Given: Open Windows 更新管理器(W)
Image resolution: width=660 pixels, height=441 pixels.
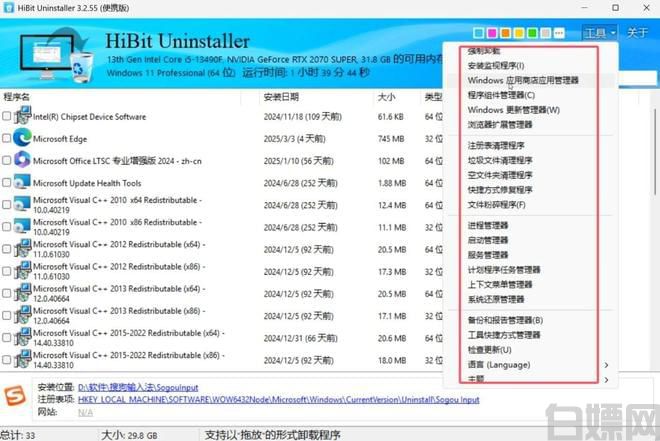Looking at the screenshot, I should pyautogui.click(x=514, y=110).
